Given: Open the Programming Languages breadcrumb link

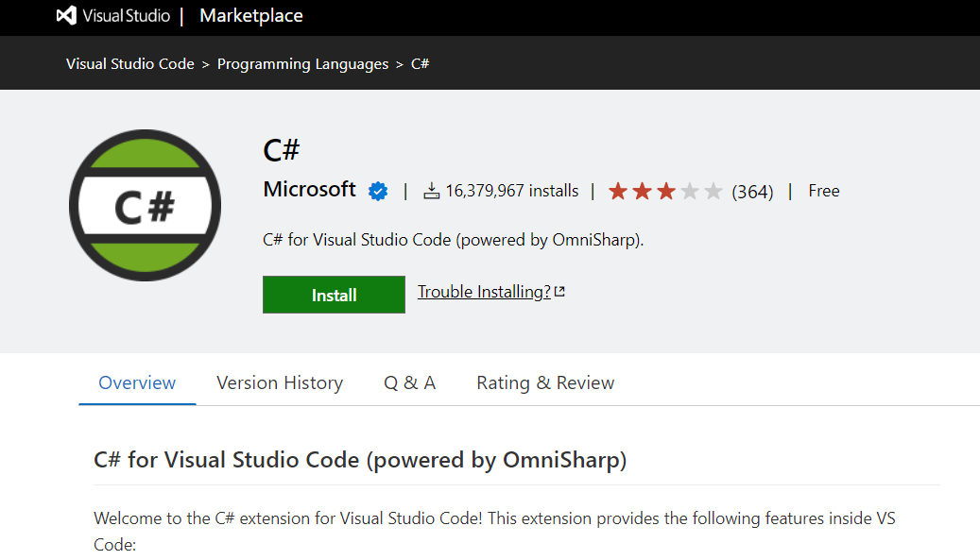Looking at the screenshot, I should [302, 64].
